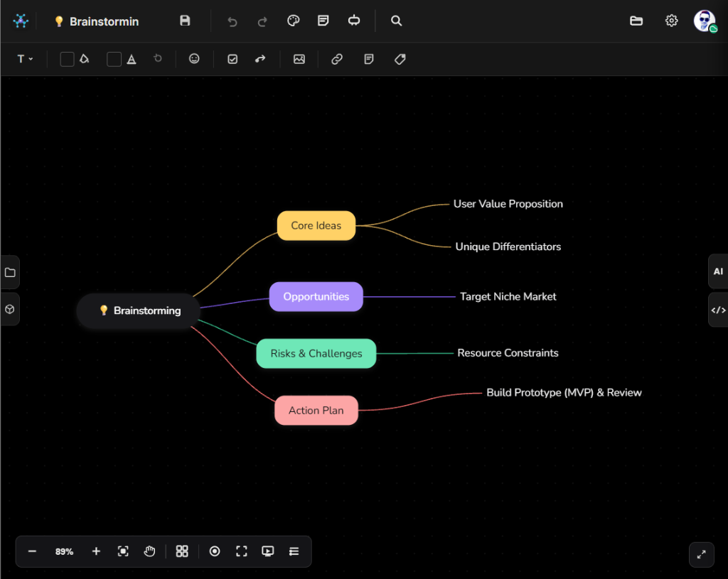Open settings gear icon
728x579 pixels.
coord(671,21)
